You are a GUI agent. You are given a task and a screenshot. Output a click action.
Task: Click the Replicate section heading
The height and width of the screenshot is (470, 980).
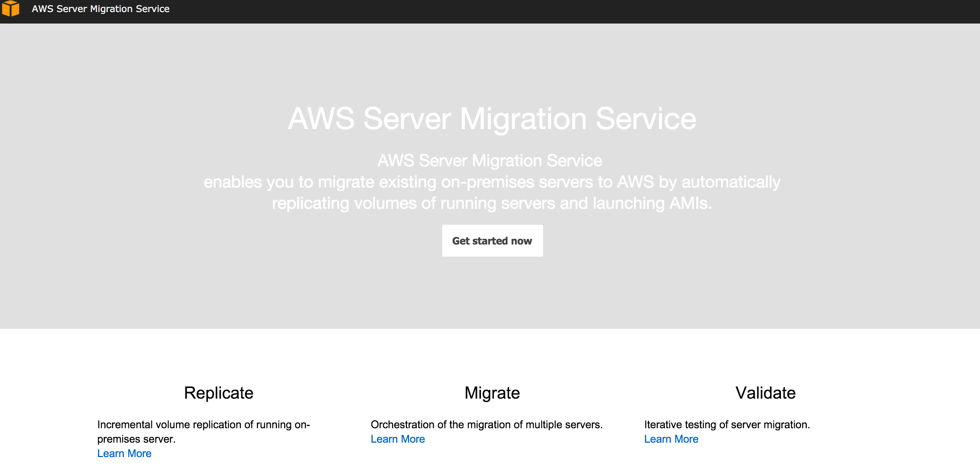coord(218,393)
